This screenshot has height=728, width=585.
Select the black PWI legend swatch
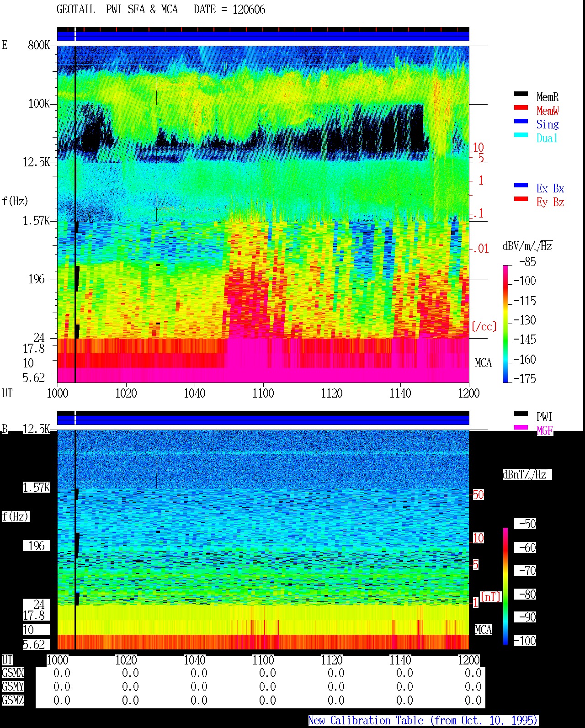(x=521, y=414)
